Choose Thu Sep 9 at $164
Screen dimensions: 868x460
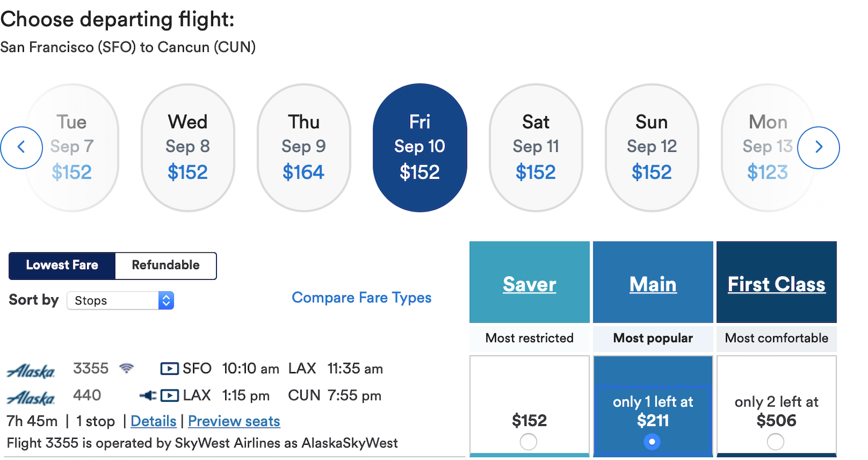click(304, 148)
